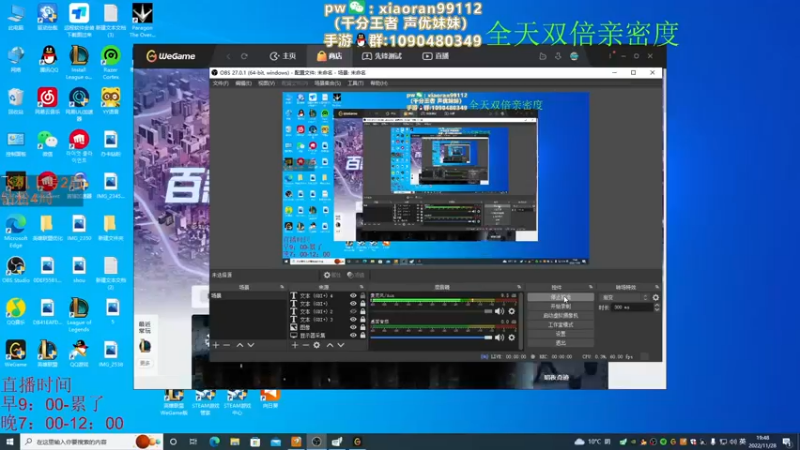Open WeGame download icon in header
The height and width of the screenshot is (450, 800).
[x=558, y=56]
